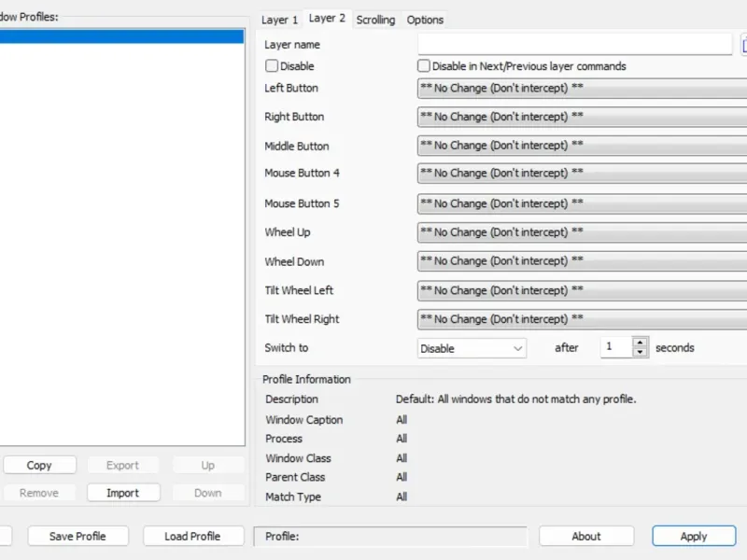Increase seconds with the spinner up arrow
747x560 pixels.
tap(641, 343)
